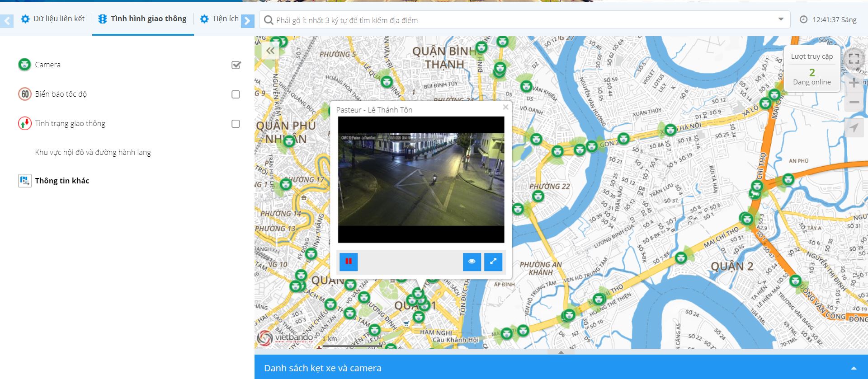Zoom in the map with plus button
This screenshot has height=379, width=868.
pos(854,83)
